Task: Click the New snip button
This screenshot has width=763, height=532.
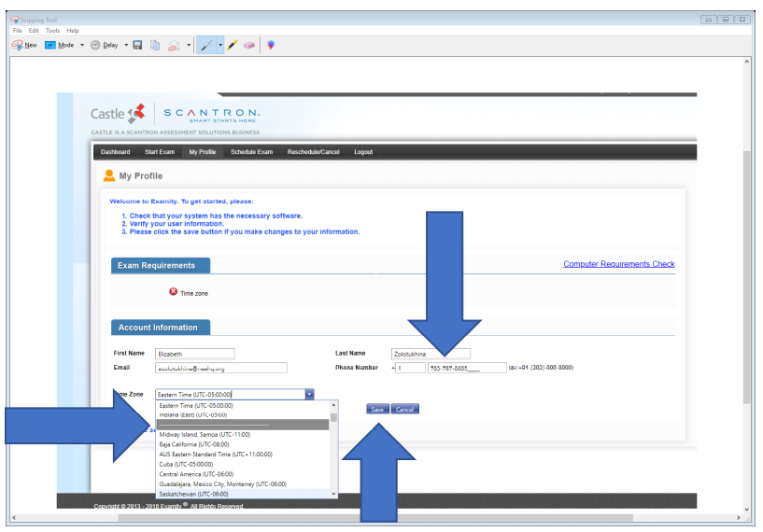Action: [24, 45]
